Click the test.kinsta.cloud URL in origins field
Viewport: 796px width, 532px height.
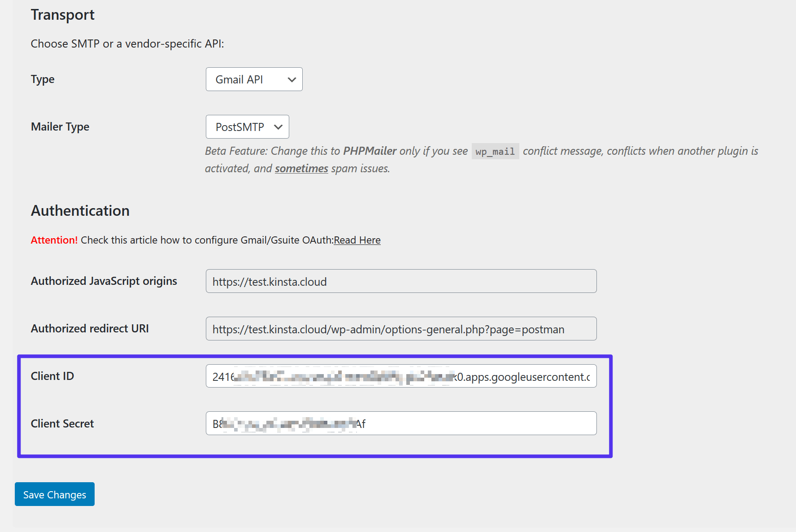(269, 281)
